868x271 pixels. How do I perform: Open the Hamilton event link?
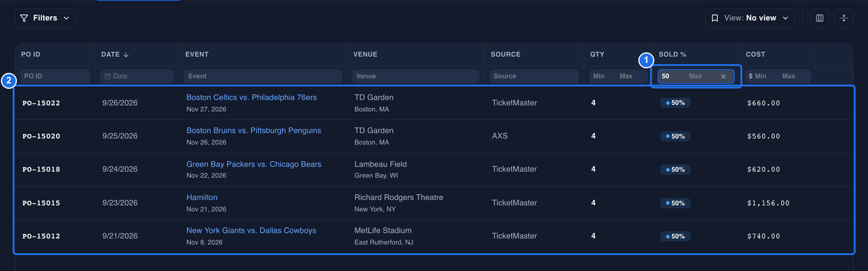pos(202,197)
